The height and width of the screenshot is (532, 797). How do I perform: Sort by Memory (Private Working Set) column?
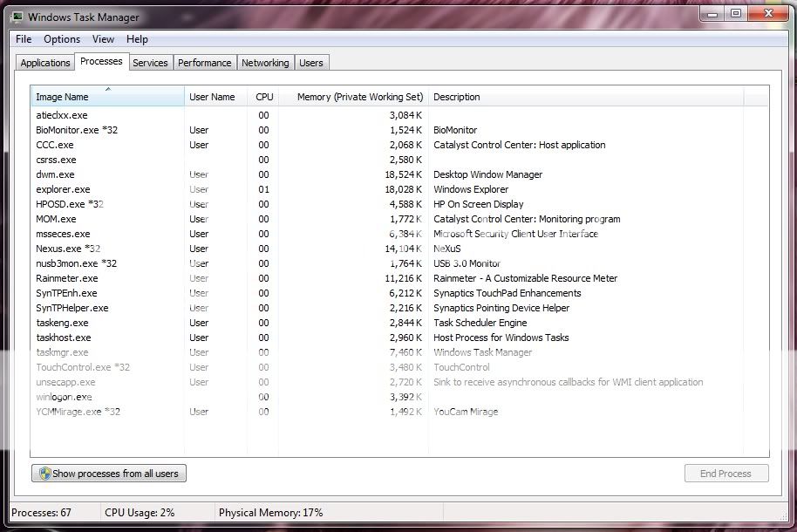[x=359, y=97]
